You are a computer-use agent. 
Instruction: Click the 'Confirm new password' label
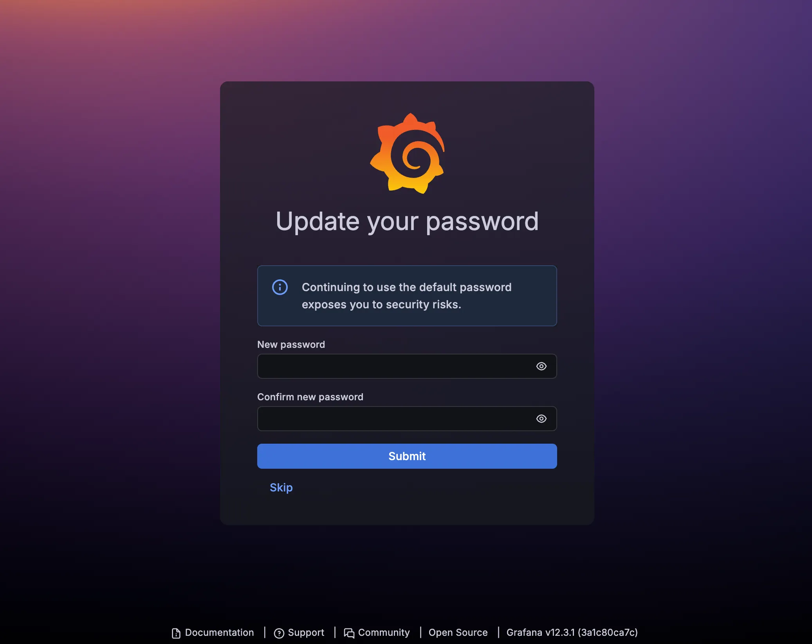[310, 397]
